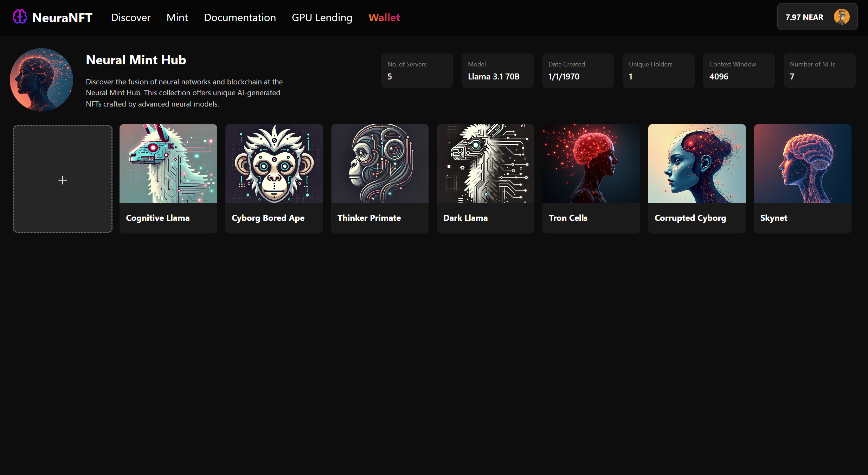Click the user avatar icon
This screenshot has height=475, width=868.
coord(842,17)
